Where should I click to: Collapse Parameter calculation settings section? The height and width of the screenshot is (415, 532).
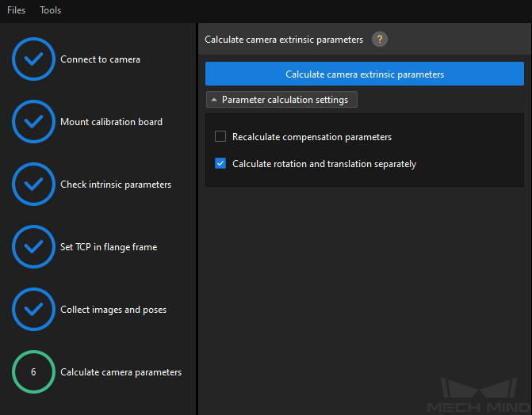pos(281,100)
